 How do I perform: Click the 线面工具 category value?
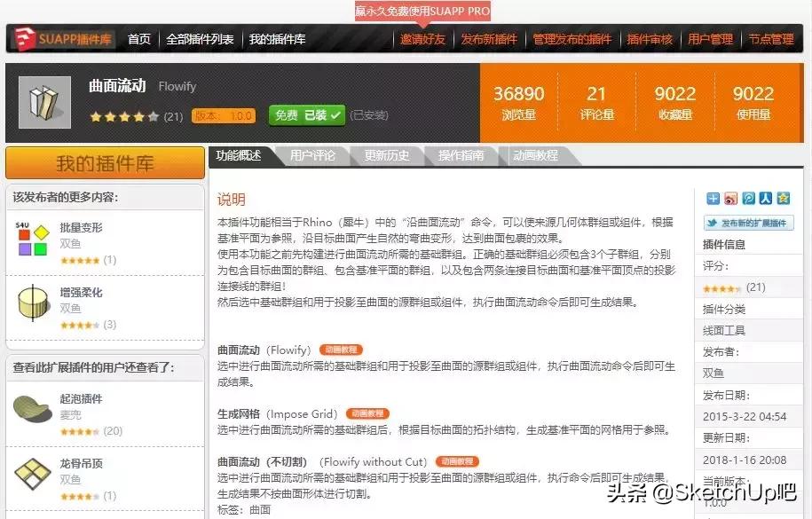pos(723,330)
